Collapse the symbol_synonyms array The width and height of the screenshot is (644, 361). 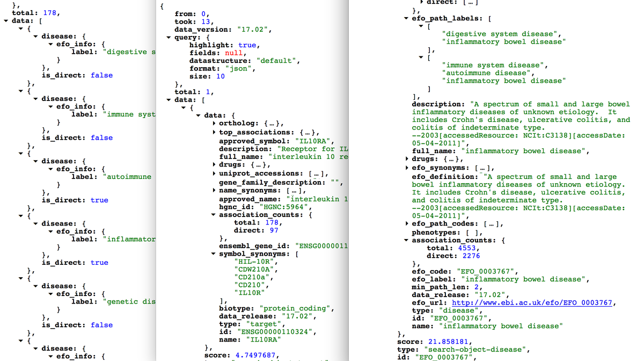pos(215,254)
